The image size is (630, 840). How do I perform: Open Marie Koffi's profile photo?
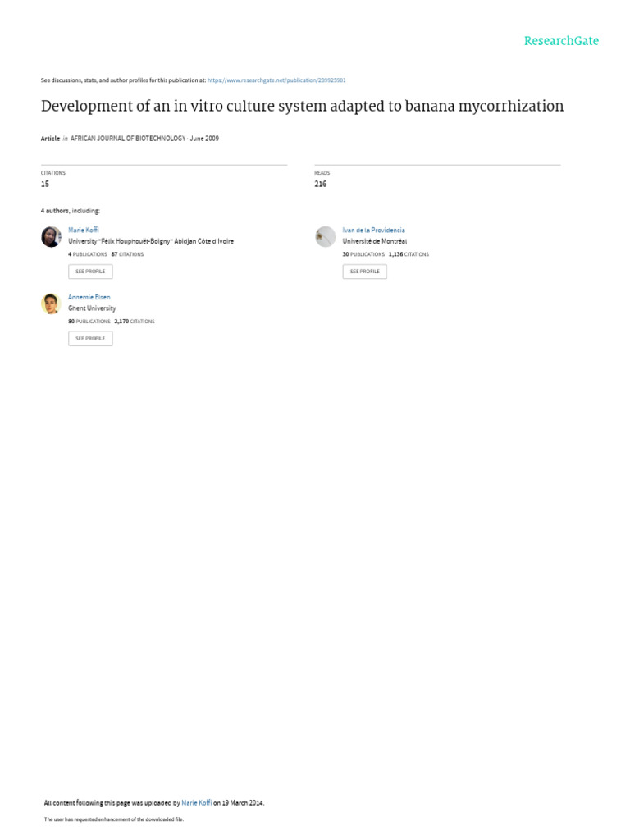click(52, 237)
